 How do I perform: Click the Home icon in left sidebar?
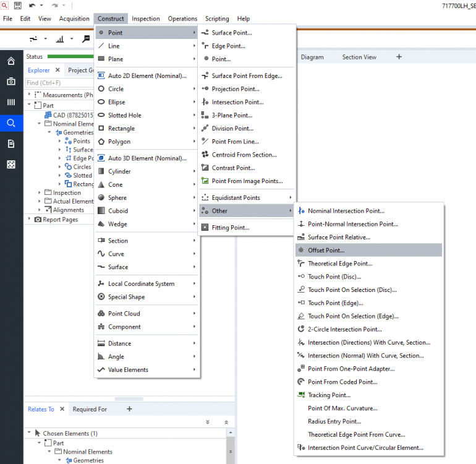pos(11,61)
